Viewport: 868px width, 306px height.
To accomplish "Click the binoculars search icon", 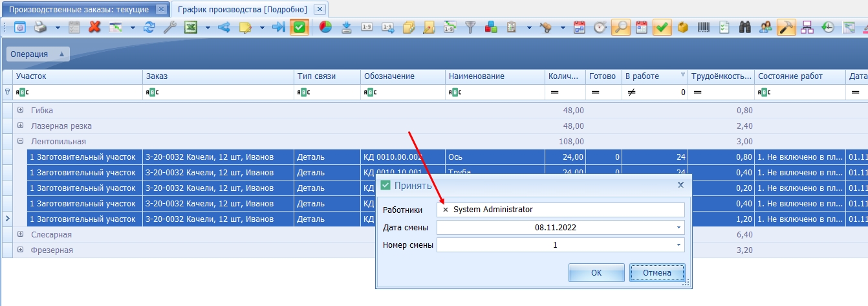I will tap(744, 28).
